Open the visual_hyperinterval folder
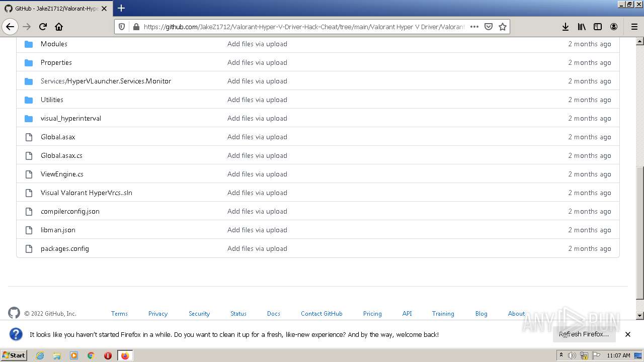 tap(71, 118)
